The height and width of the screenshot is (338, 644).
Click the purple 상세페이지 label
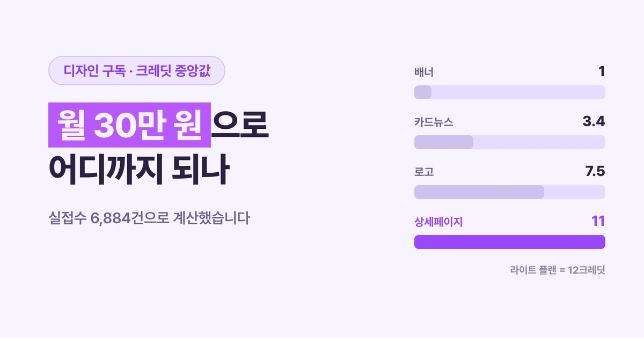pyautogui.click(x=438, y=222)
